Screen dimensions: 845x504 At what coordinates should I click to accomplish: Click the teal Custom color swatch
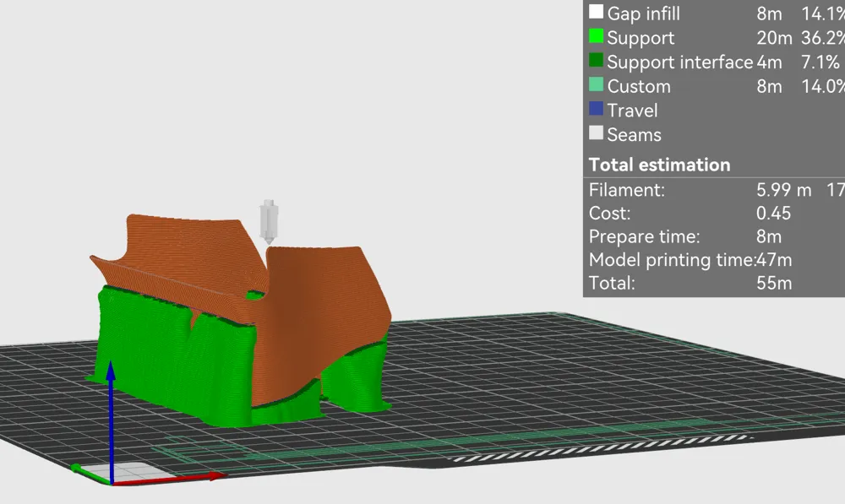597,85
